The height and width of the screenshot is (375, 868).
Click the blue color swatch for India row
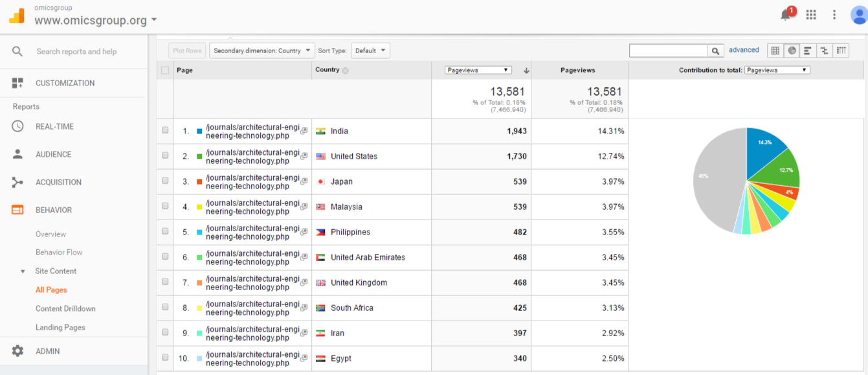[199, 131]
